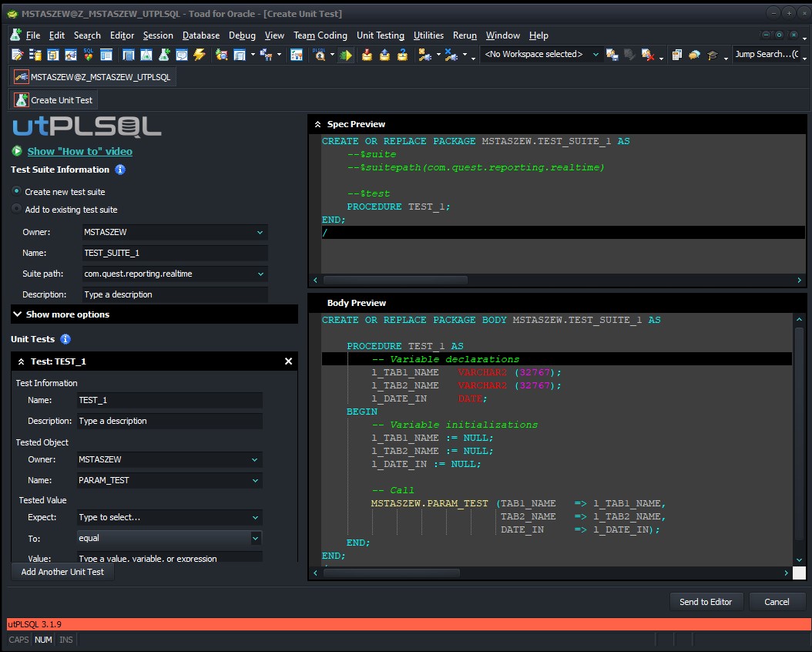Select the Create new test suite option
The height and width of the screenshot is (652, 812).
[x=17, y=192]
